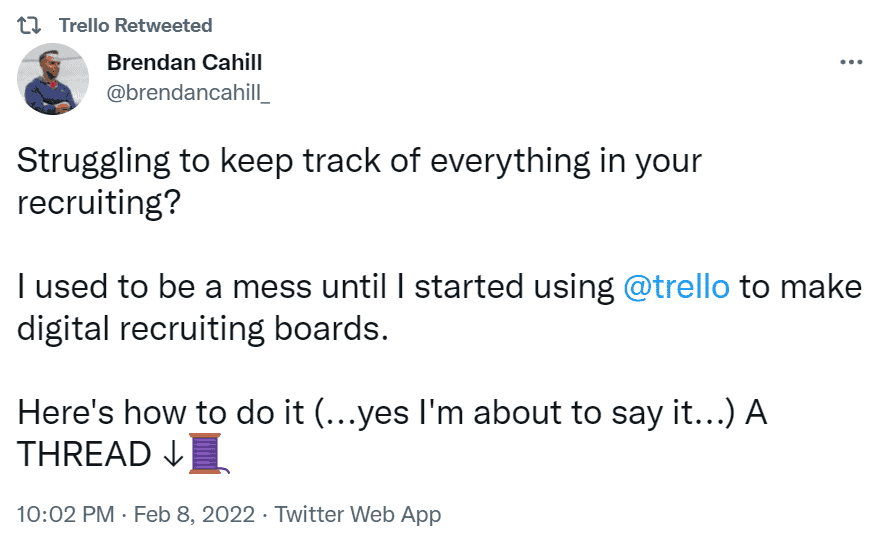Click the word "recruiting?" in the tweet
Viewport: 876px width, 544px height.
[x=98, y=203]
